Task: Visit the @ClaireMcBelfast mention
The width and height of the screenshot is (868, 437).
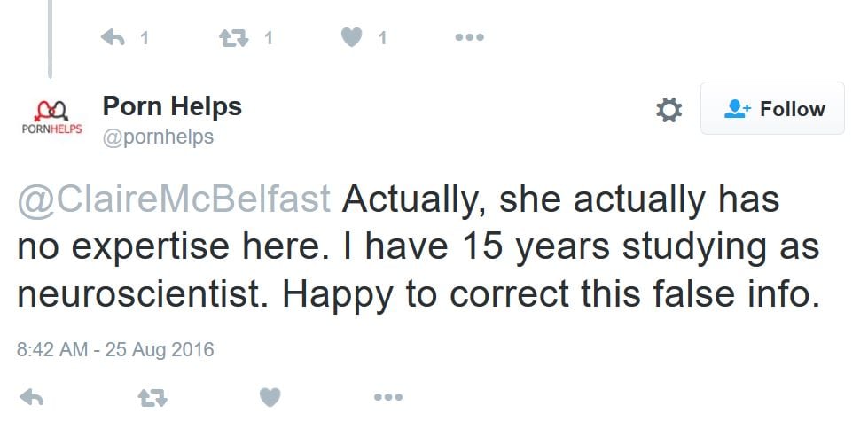Action: (175, 200)
